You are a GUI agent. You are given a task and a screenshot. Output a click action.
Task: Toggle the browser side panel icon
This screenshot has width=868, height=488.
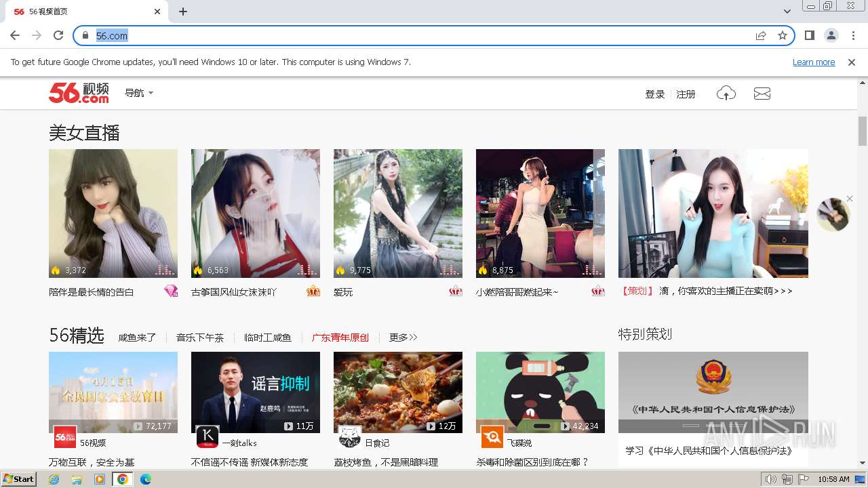810,35
